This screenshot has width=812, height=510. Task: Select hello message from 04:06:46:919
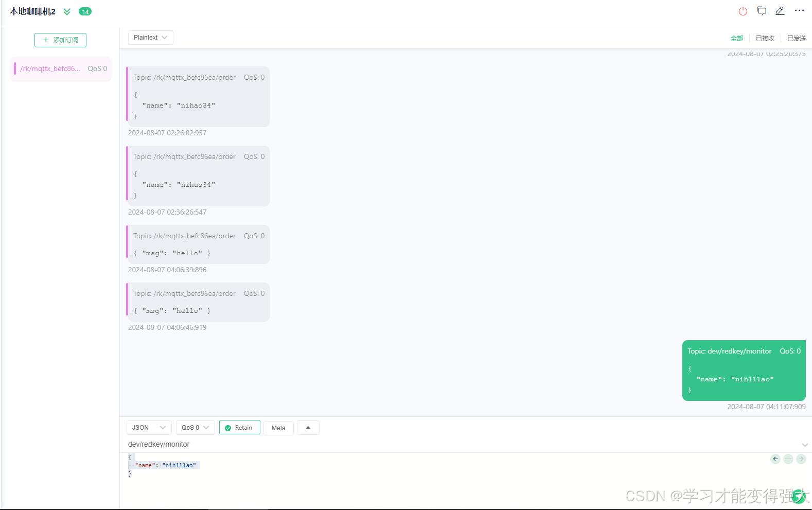click(198, 302)
